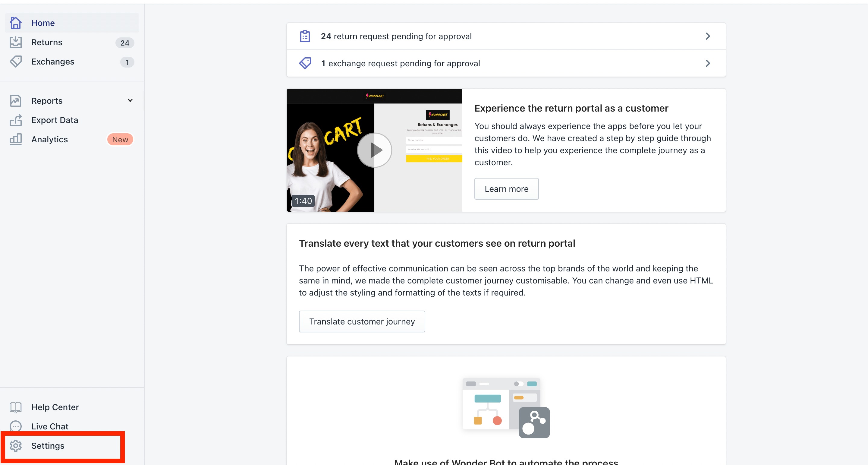868x465 pixels.
Task: Click the Help Center book icon
Action: coord(15,407)
